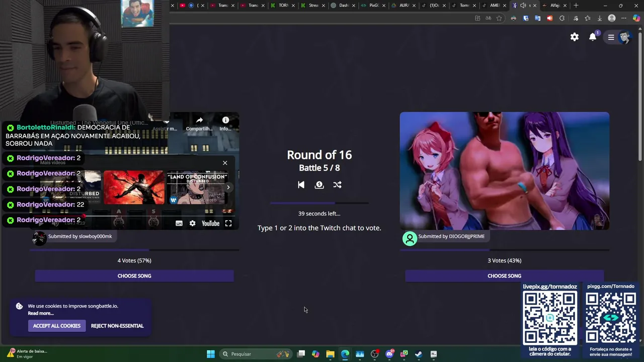Click the taskbar Pesquisar search box
The height and width of the screenshot is (362, 644).
(x=257, y=354)
